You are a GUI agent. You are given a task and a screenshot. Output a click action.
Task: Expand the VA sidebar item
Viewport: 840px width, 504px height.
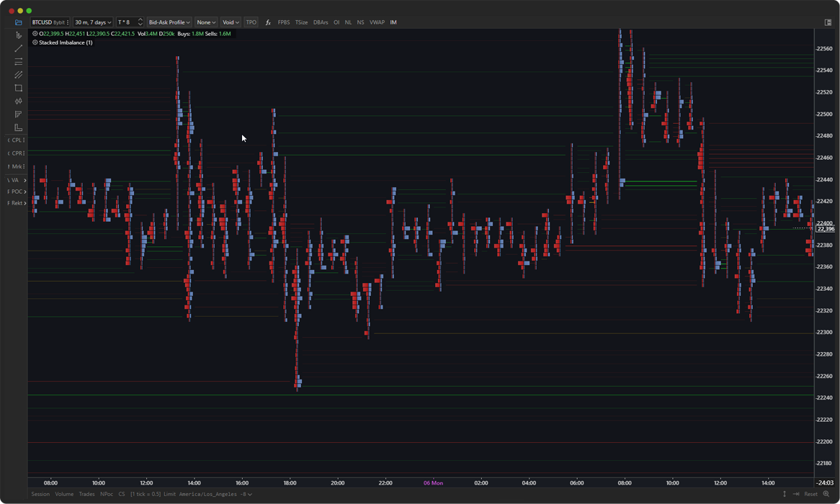[x=17, y=180]
